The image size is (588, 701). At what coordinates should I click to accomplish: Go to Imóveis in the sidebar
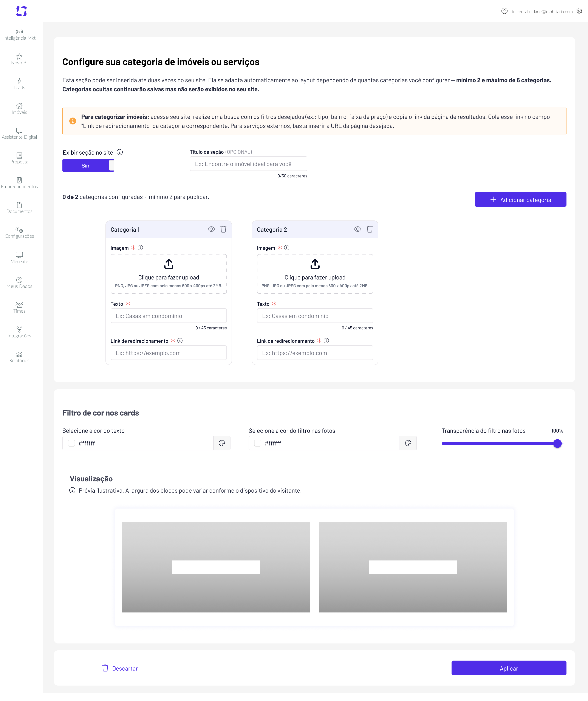click(19, 109)
